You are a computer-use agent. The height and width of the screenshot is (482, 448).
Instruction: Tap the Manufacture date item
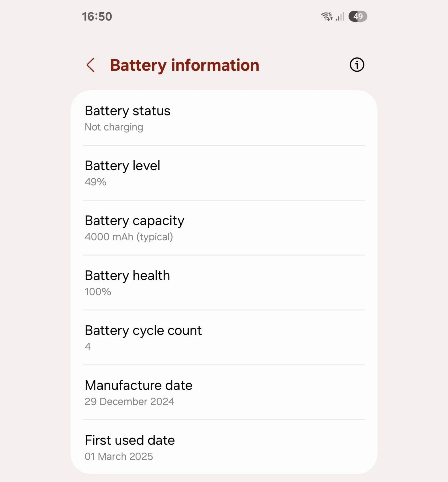[224, 392]
